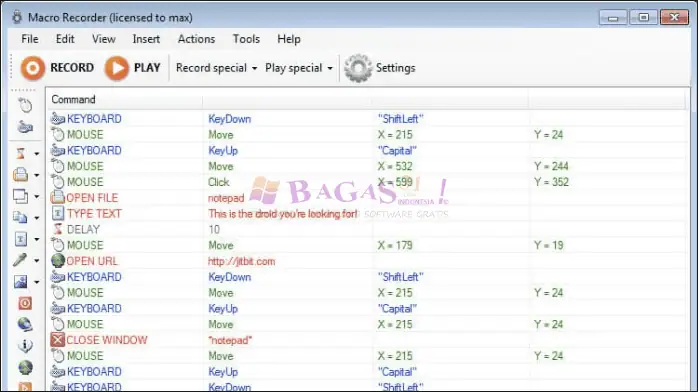Click the mouse icon on the X = 532 row
The height and width of the screenshot is (392, 698).
57,166
